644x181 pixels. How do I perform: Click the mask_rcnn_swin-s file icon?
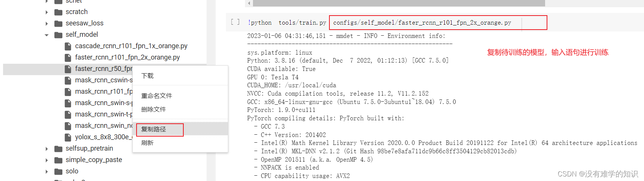[x=68, y=103]
